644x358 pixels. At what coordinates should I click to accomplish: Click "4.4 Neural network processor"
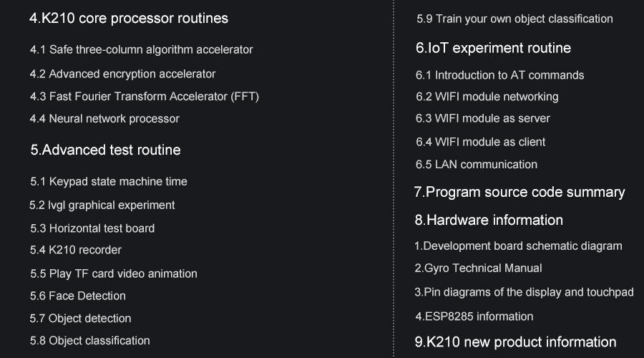[x=104, y=119]
